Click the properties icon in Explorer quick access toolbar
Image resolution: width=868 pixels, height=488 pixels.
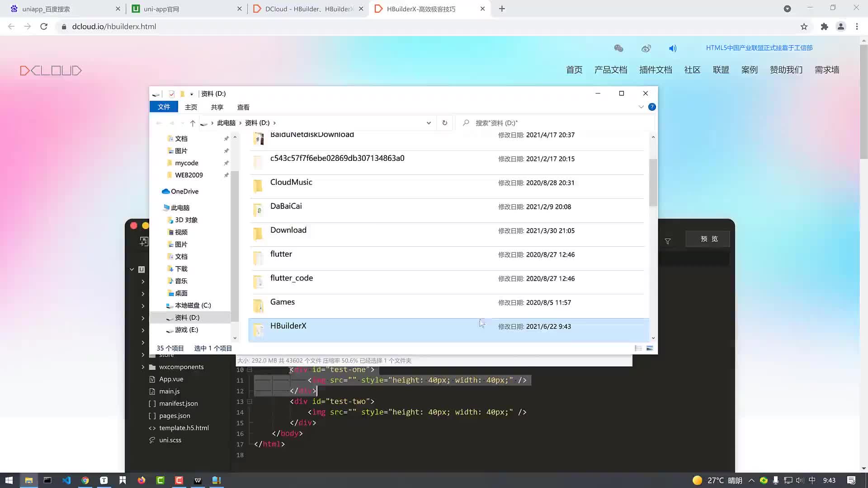(172, 94)
